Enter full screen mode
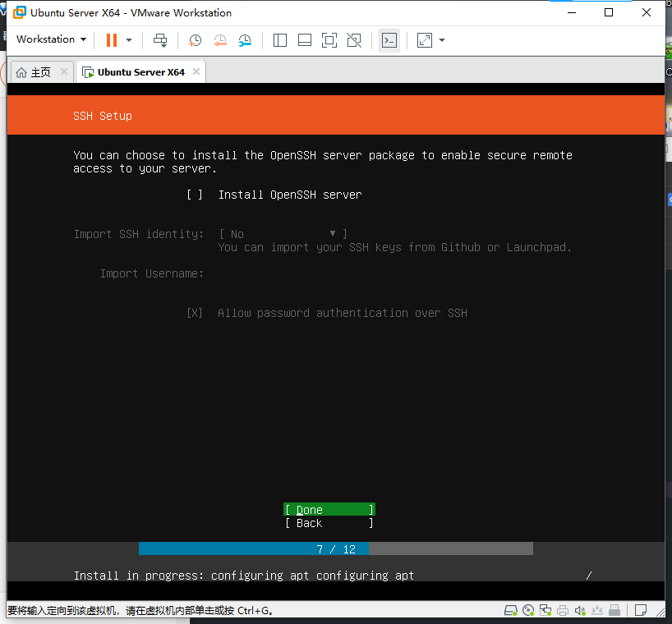This screenshot has width=672, height=624. click(329, 40)
